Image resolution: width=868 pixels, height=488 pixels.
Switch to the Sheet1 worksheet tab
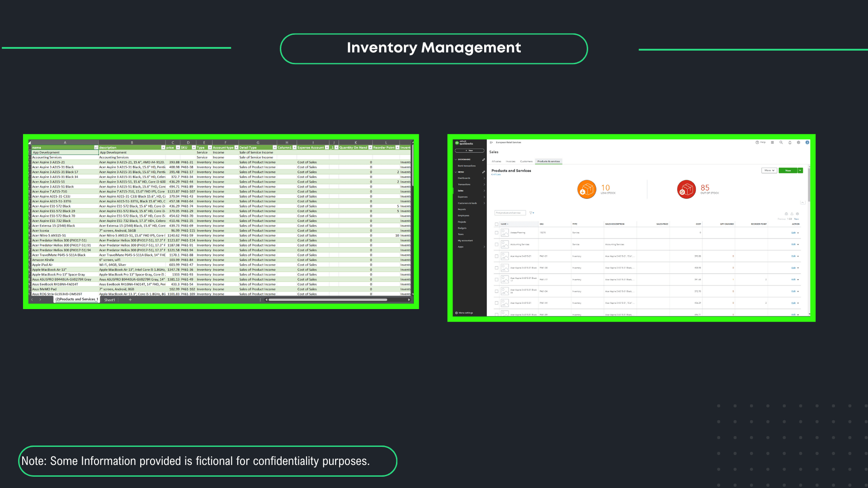(x=109, y=300)
